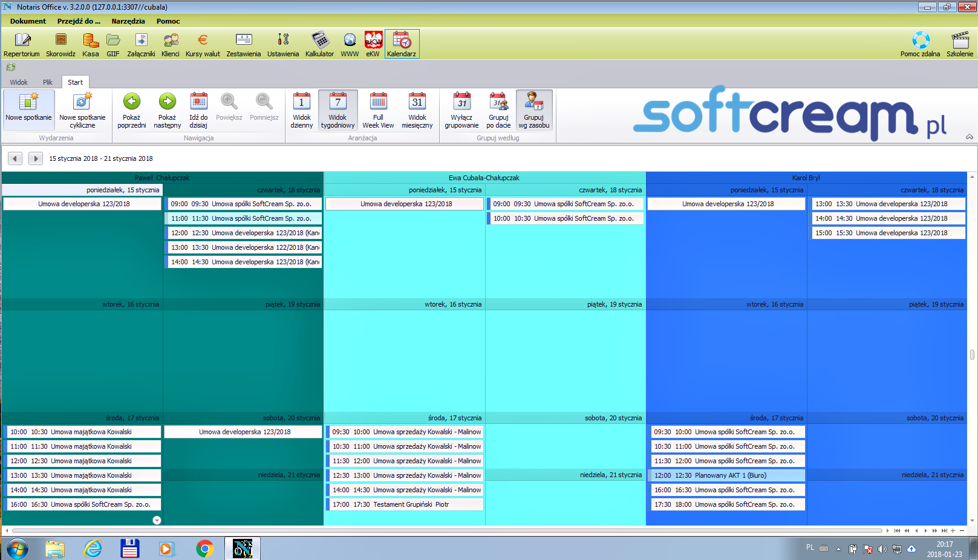Launch the Kalkulator tool
The height and width of the screenshot is (560, 978).
tap(319, 45)
